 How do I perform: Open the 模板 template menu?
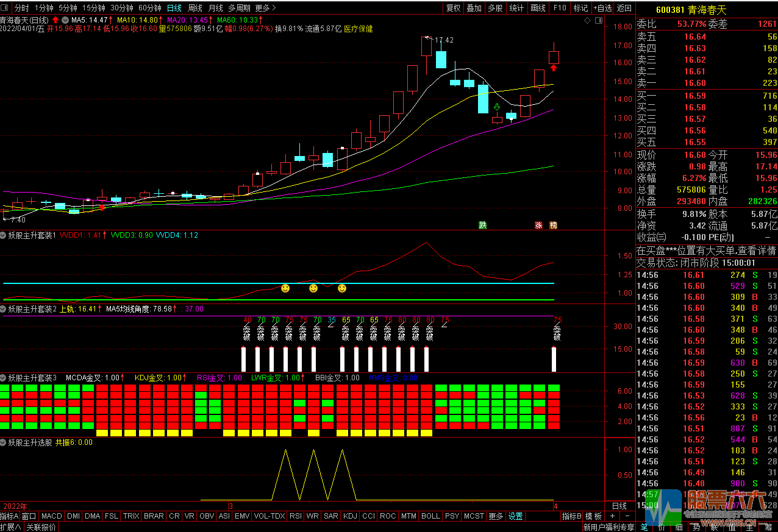click(x=594, y=516)
